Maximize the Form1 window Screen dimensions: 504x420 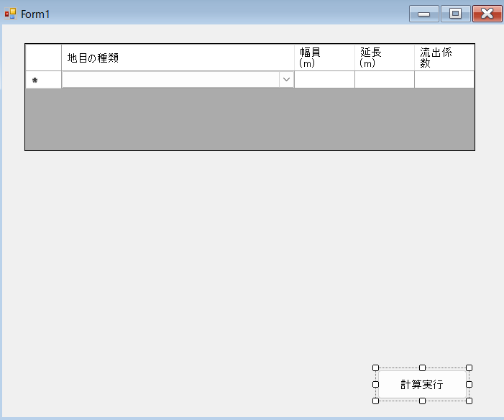[455, 14]
